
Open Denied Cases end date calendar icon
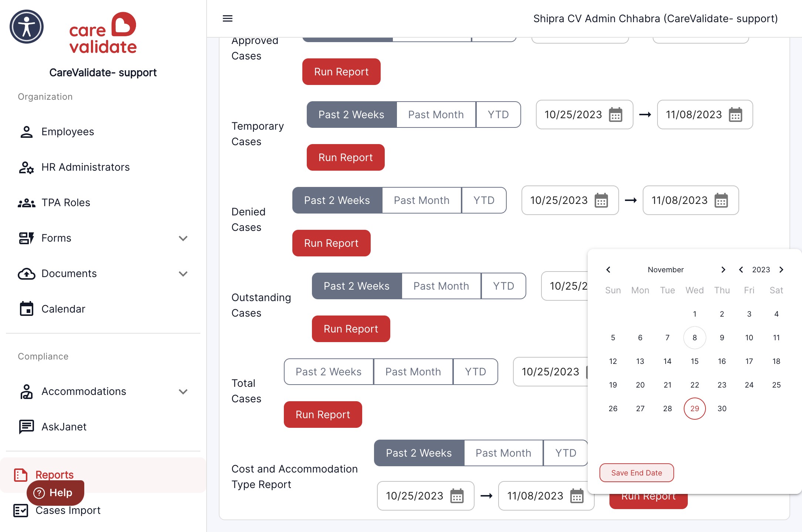721,201
